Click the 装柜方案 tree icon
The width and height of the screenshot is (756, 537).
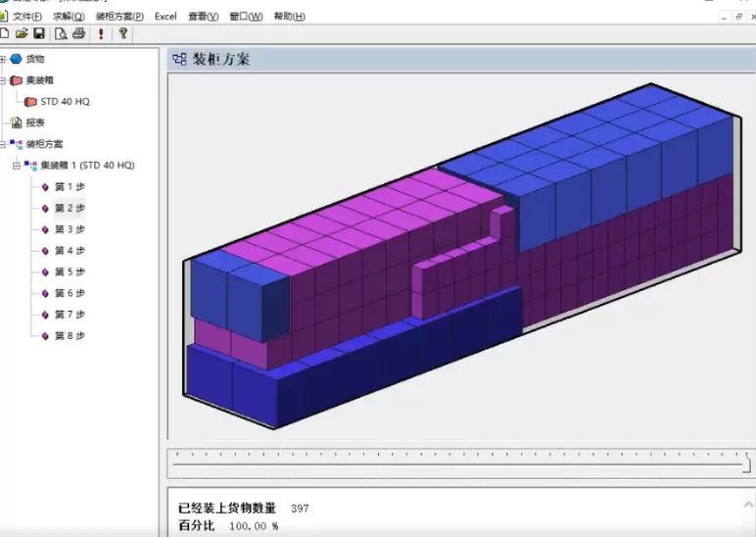(17, 144)
